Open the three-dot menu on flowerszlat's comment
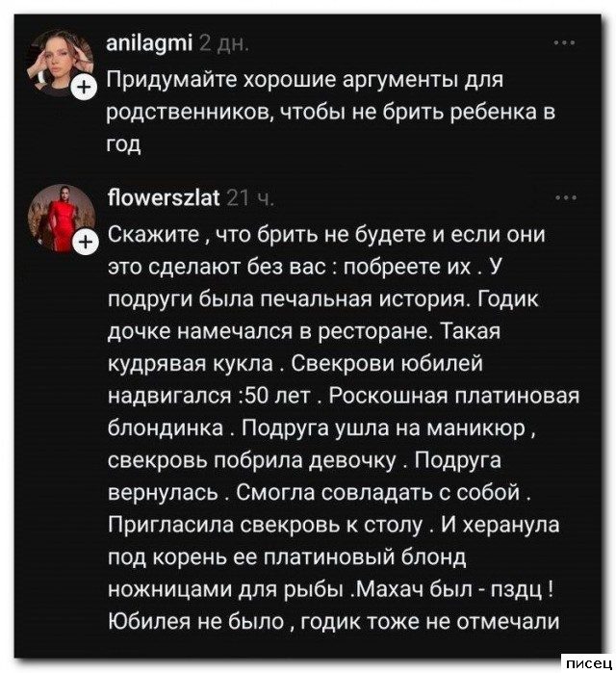Viewport: 616px width, 673px height. pyautogui.click(x=565, y=199)
